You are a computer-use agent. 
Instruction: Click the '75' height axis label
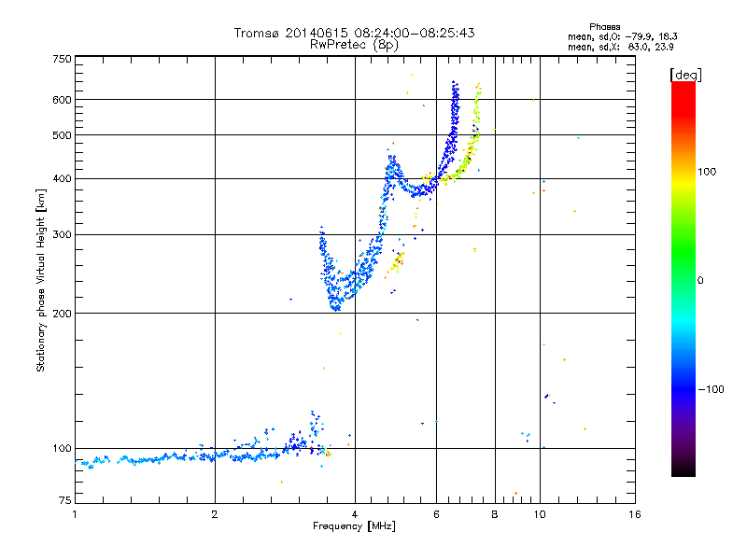(65, 500)
